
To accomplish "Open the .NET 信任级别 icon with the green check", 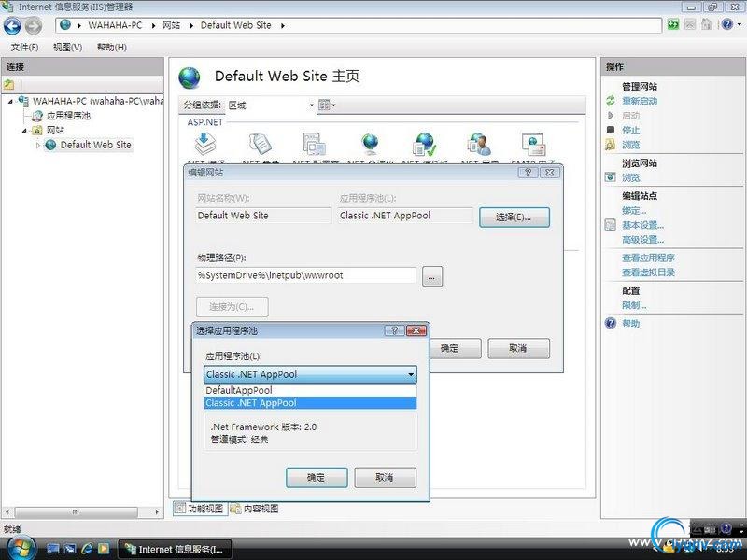I will pyautogui.click(x=424, y=144).
